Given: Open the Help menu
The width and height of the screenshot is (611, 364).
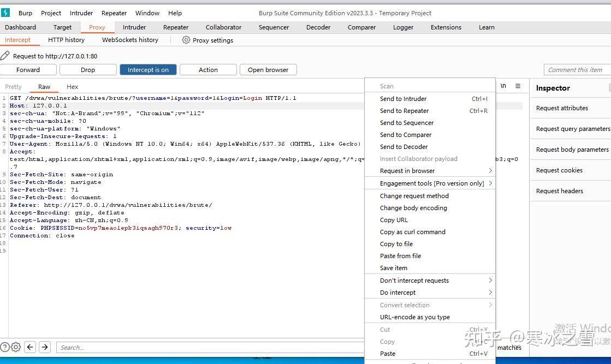Looking at the screenshot, I should tap(175, 13).
